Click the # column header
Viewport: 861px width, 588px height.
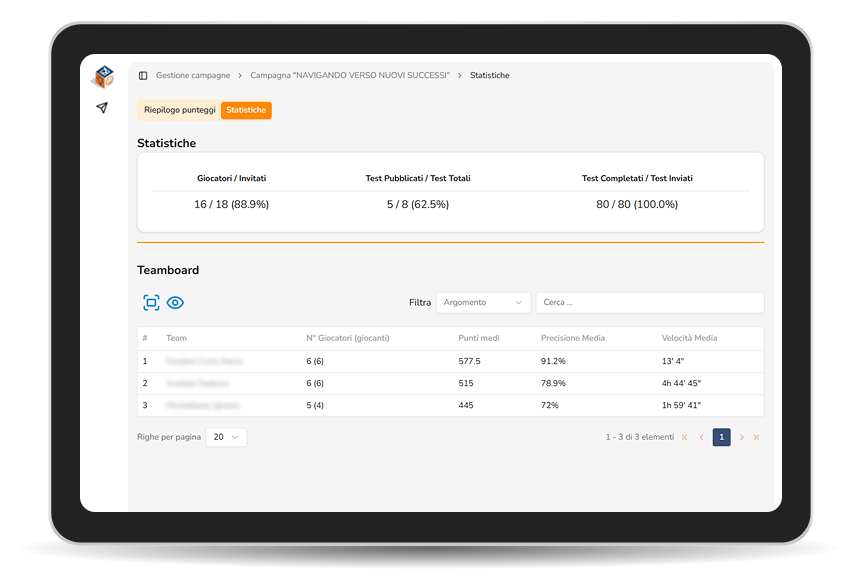[145, 338]
